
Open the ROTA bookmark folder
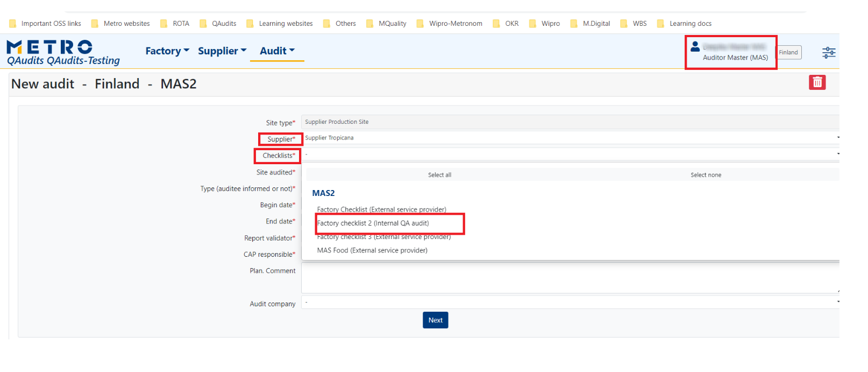175,24
